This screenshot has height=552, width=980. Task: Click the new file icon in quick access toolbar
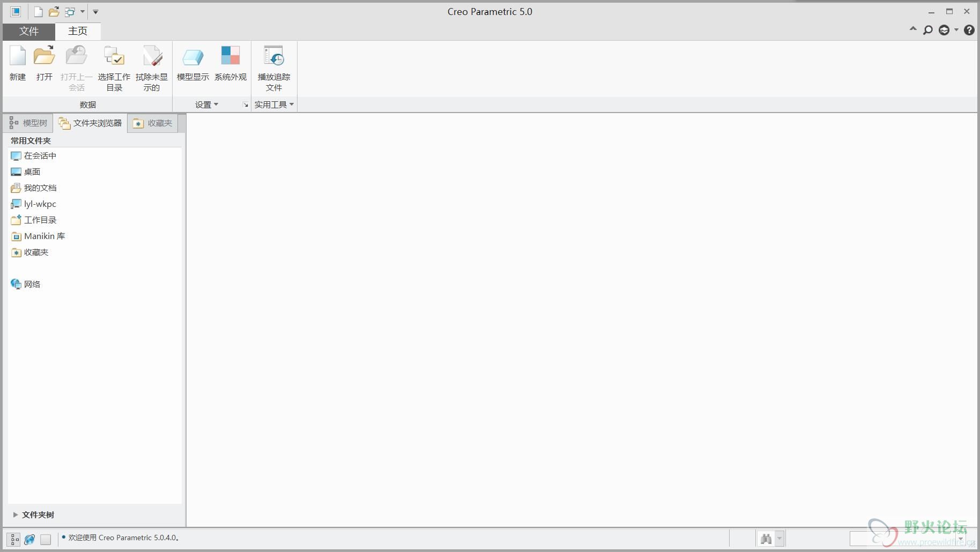pyautogui.click(x=38, y=12)
